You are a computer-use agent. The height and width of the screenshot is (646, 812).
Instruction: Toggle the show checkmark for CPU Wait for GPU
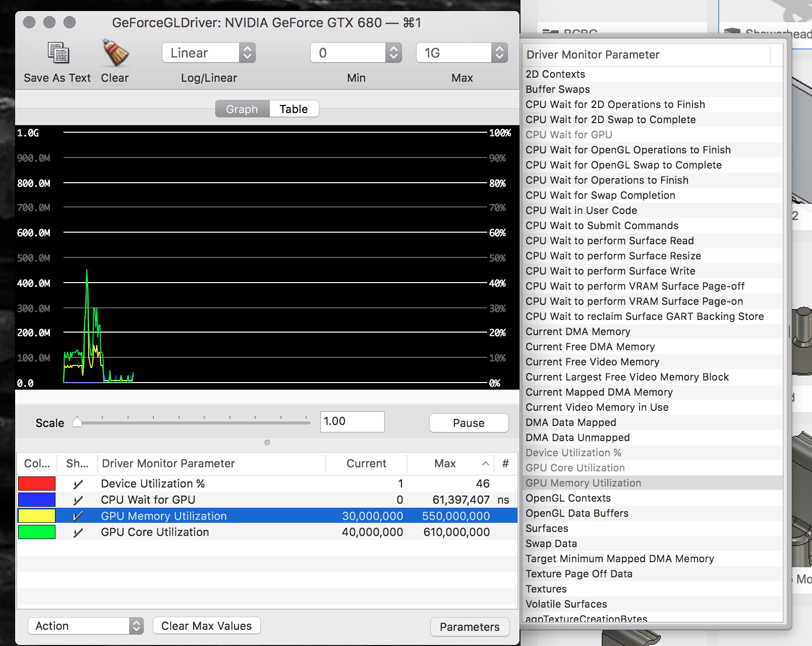[x=78, y=500]
